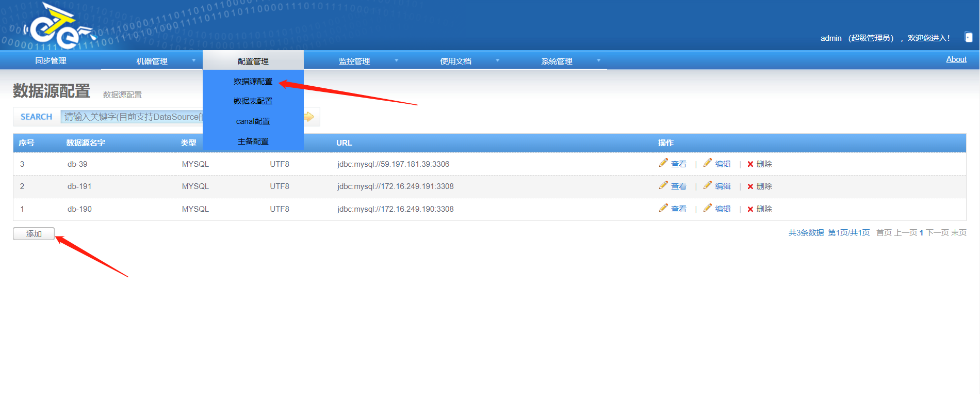
Task: Click URL jdbc:mysql://172.16.249.190:3308
Action: pos(395,209)
